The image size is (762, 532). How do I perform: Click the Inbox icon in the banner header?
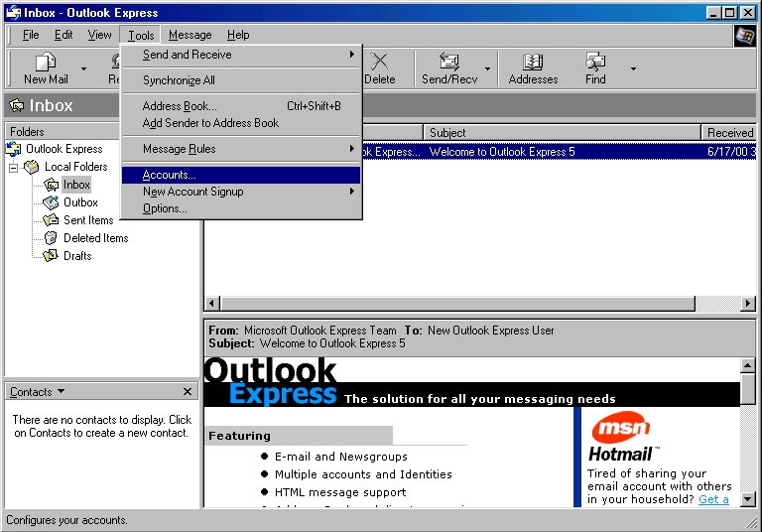coord(17,105)
